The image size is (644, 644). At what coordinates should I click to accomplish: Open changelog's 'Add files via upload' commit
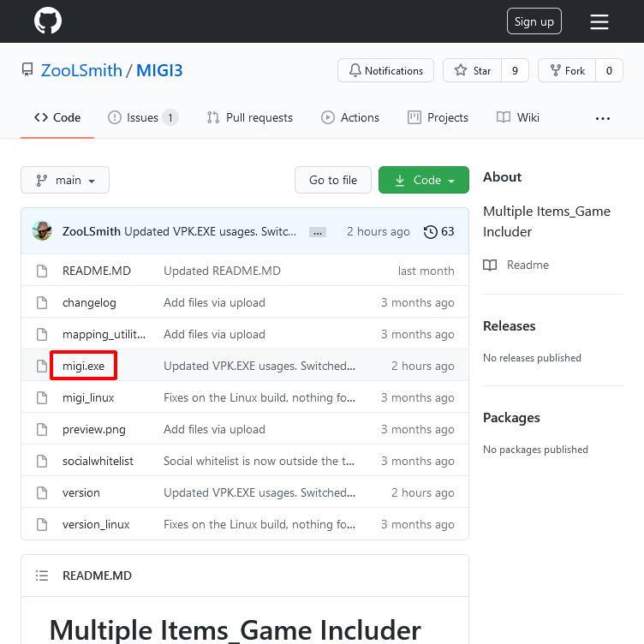pyautogui.click(x=214, y=302)
